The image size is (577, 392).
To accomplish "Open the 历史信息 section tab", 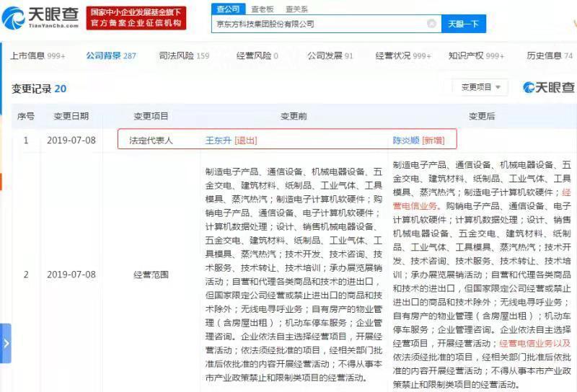I will (x=550, y=56).
